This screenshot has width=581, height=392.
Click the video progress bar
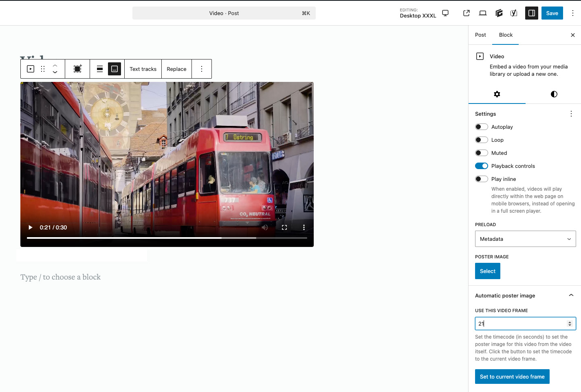(x=167, y=238)
